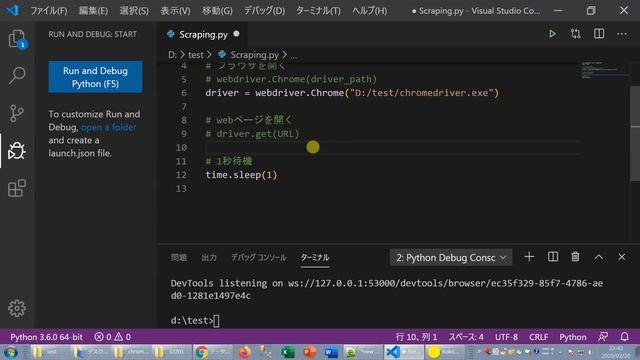The image size is (640, 360).
Task: Switch to VS Code taskbar button
Action: coord(404,352)
